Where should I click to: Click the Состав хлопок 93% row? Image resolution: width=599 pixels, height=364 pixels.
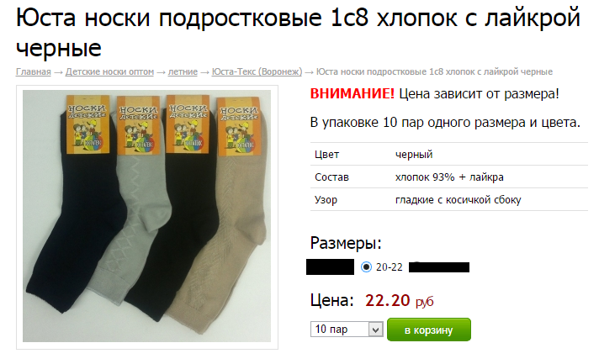point(449,177)
